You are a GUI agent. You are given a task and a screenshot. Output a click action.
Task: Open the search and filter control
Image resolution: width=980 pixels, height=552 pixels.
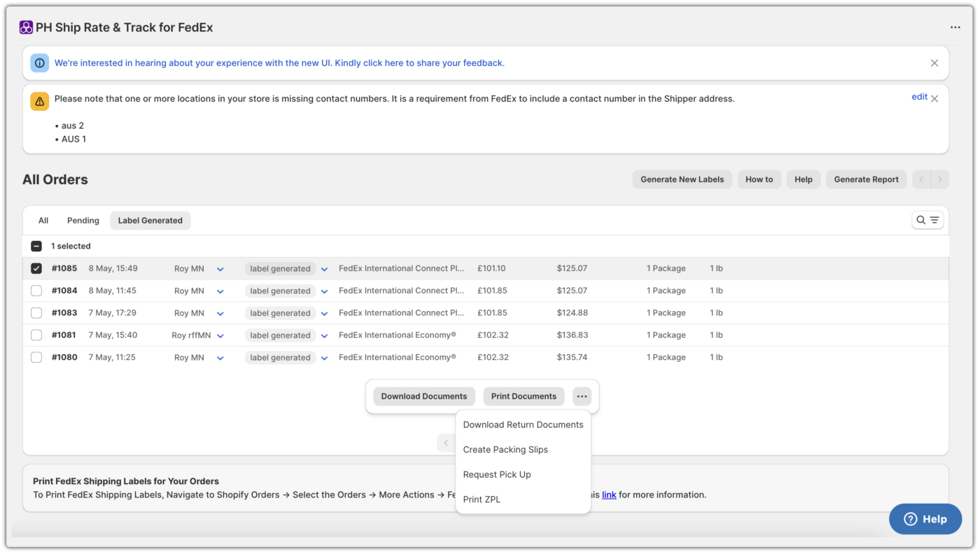[927, 220]
